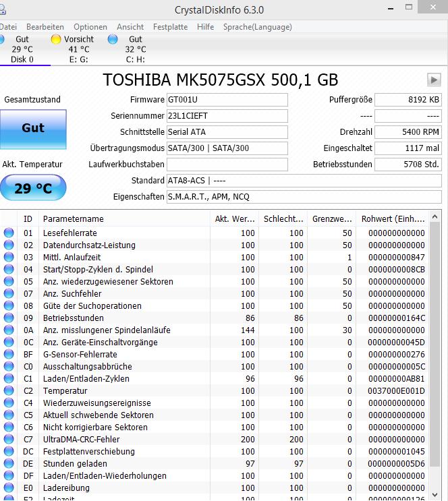Open the Optionen menu
Screen dimensions: 448x501
(90, 27)
